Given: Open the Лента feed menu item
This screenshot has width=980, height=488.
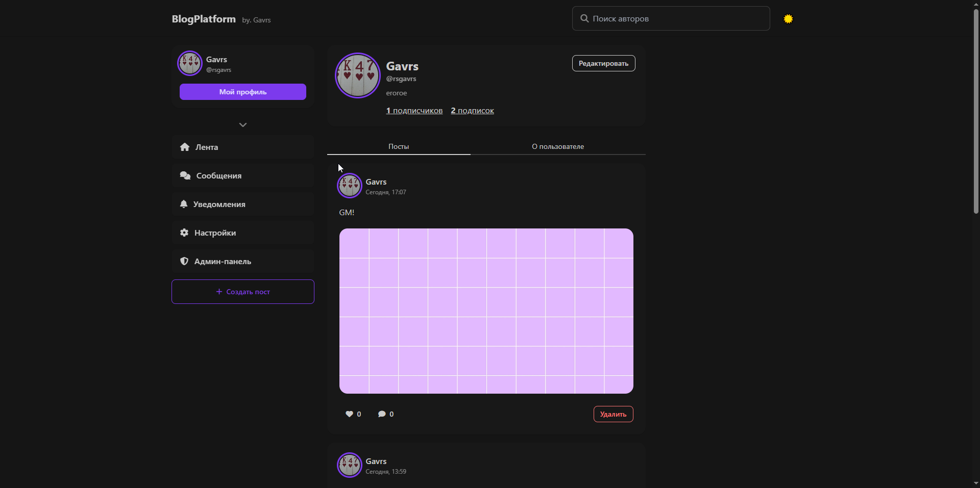Looking at the screenshot, I should [243, 147].
